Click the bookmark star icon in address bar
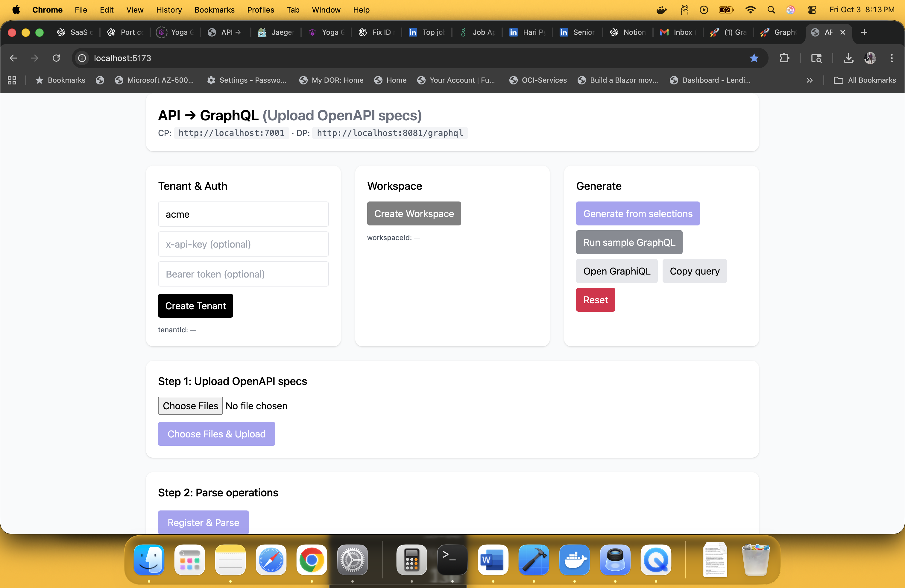The width and height of the screenshot is (905, 588). [x=754, y=58]
